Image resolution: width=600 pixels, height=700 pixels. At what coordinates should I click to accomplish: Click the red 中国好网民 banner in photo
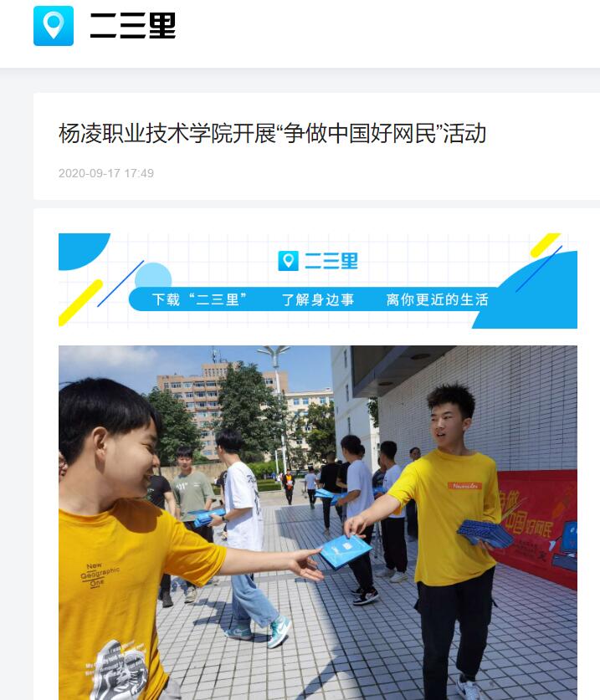536,527
